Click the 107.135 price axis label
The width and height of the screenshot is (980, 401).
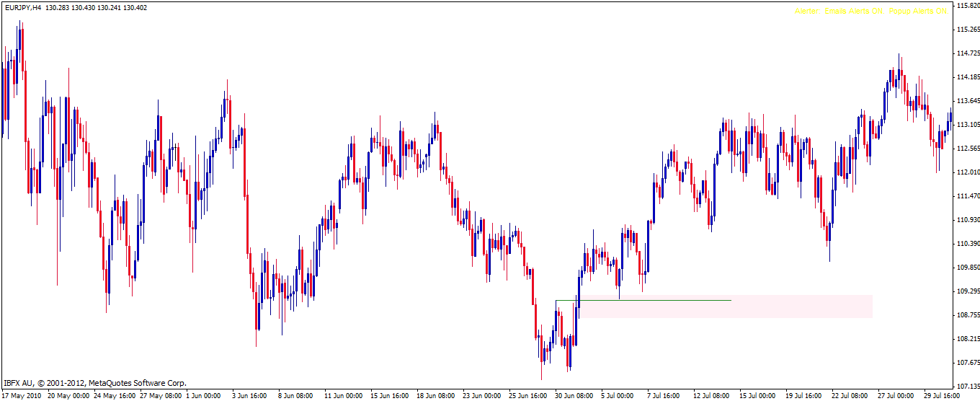[x=966, y=386]
